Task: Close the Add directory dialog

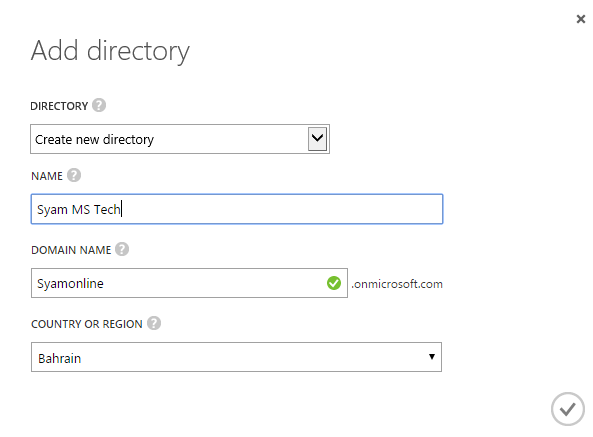Action: (x=581, y=19)
